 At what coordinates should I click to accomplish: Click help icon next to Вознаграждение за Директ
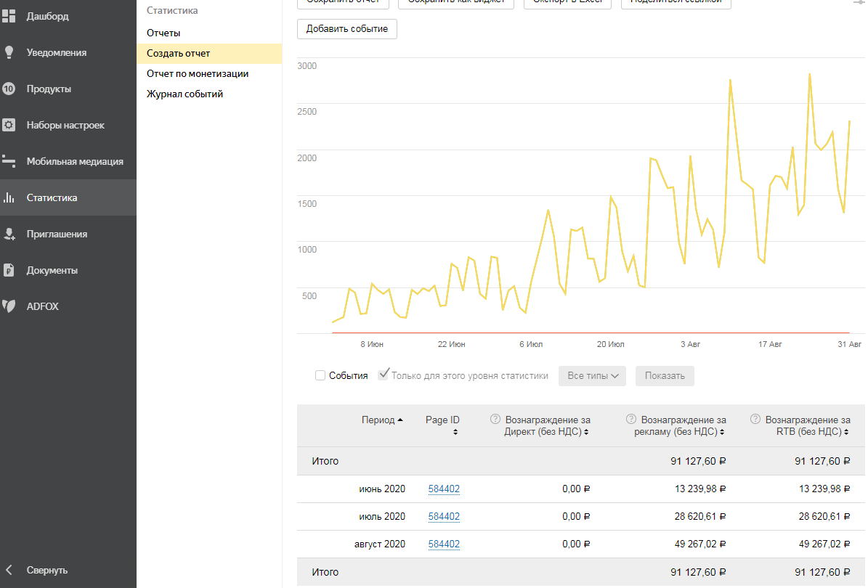click(495, 420)
